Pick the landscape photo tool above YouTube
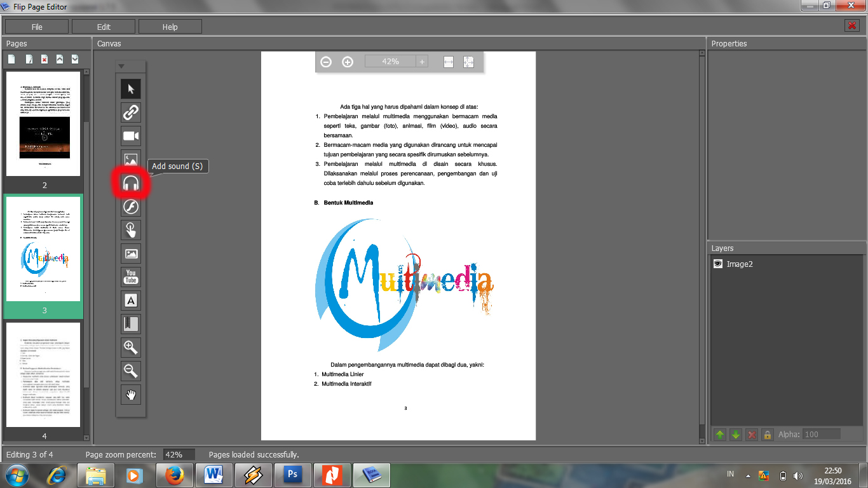Viewport: 868px width, 488px height. (x=131, y=254)
